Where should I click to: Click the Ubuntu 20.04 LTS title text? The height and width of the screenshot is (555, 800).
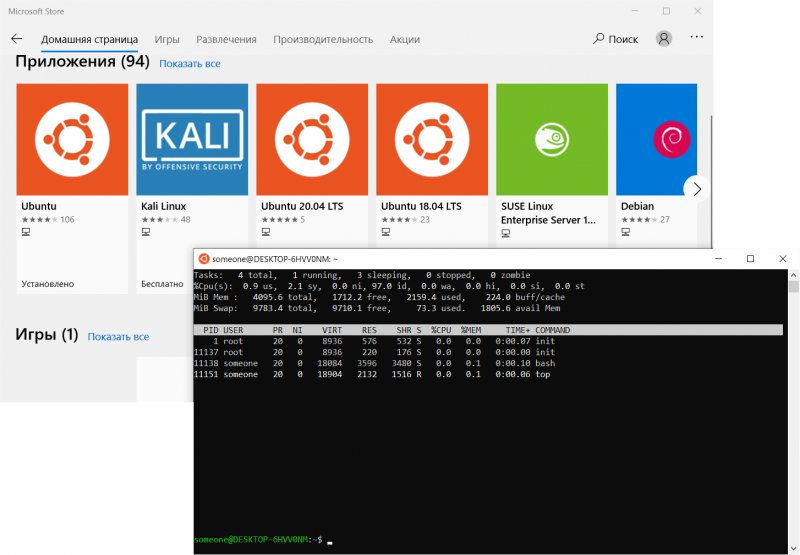[x=302, y=206]
